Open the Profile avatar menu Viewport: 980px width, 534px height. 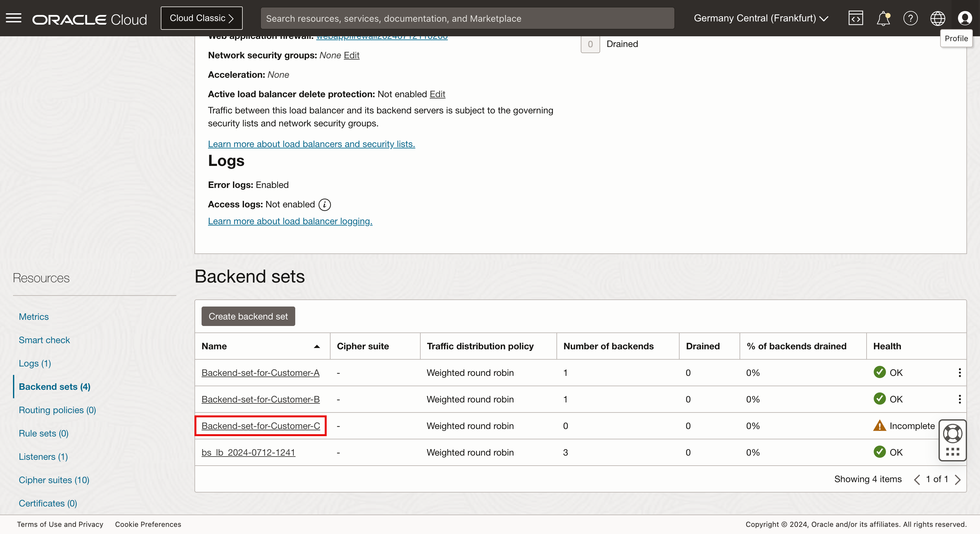coord(964,18)
